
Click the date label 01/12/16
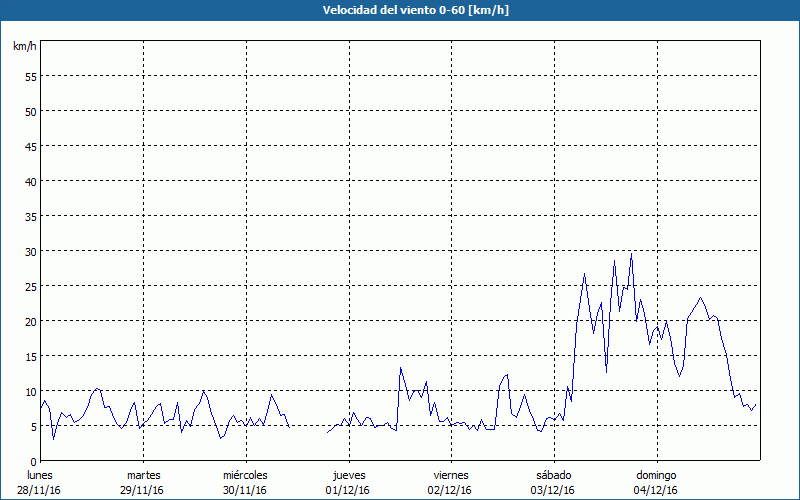(x=348, y=490)
